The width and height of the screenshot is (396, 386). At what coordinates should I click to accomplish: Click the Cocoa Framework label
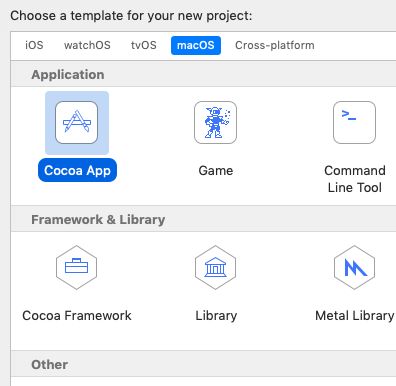point(77,315)
